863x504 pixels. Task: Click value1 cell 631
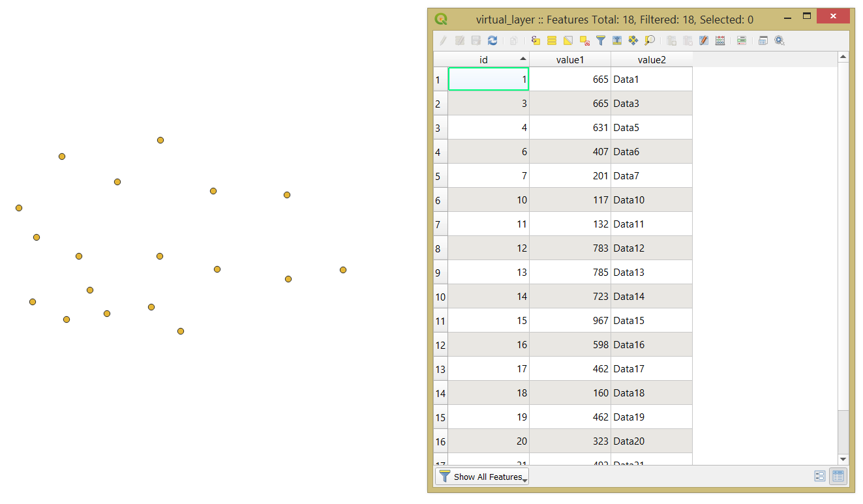point(570,128)
